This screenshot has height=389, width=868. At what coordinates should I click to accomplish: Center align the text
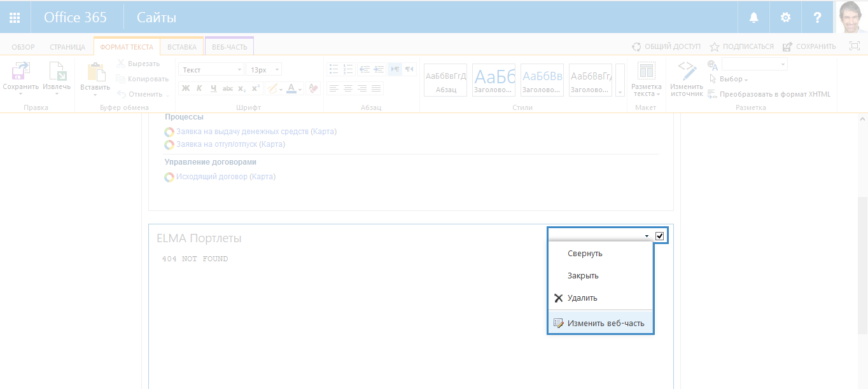coord(347,88)
